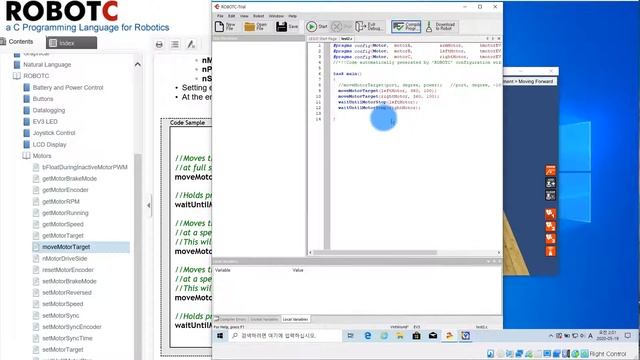The height and width of the screenshot is (360, 640).
Task: Open getMotorBrakeMode help page
Action: pyautogui.click(x=69, y=179)
